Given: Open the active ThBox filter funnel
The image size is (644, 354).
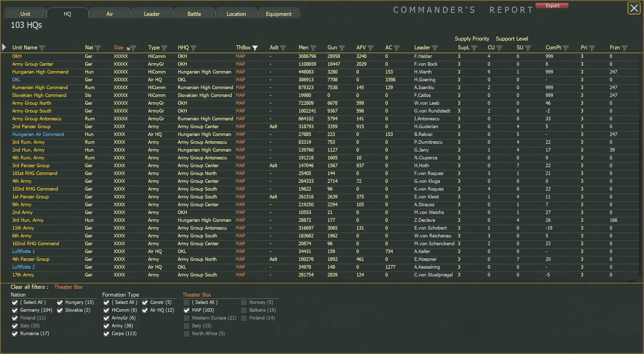Looking at the screenshot, I should (255, 48).
